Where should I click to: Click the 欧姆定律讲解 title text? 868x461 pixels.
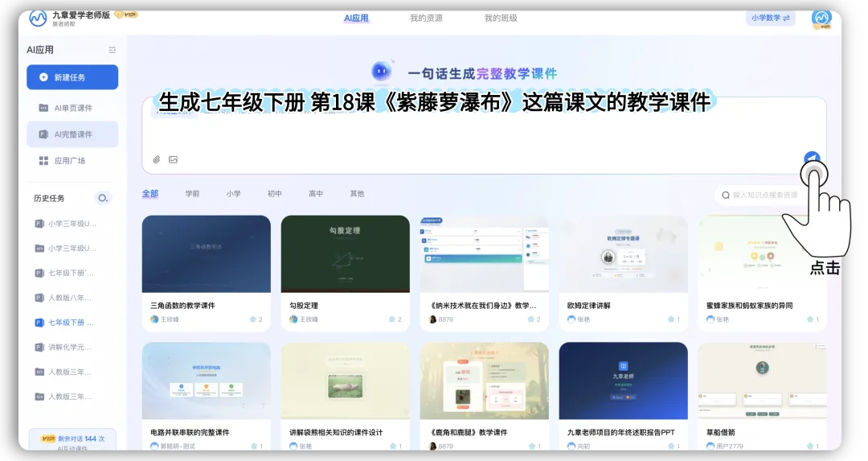point(588,305)
